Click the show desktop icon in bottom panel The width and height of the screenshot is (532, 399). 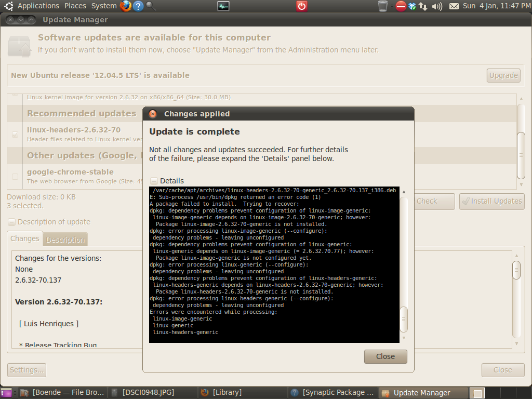coord(6,393)
